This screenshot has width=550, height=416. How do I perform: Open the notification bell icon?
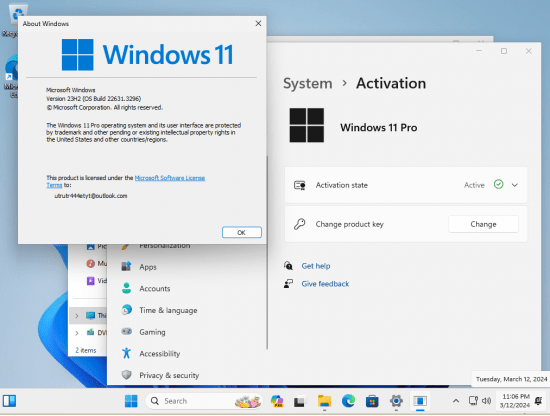click(538, 401)
